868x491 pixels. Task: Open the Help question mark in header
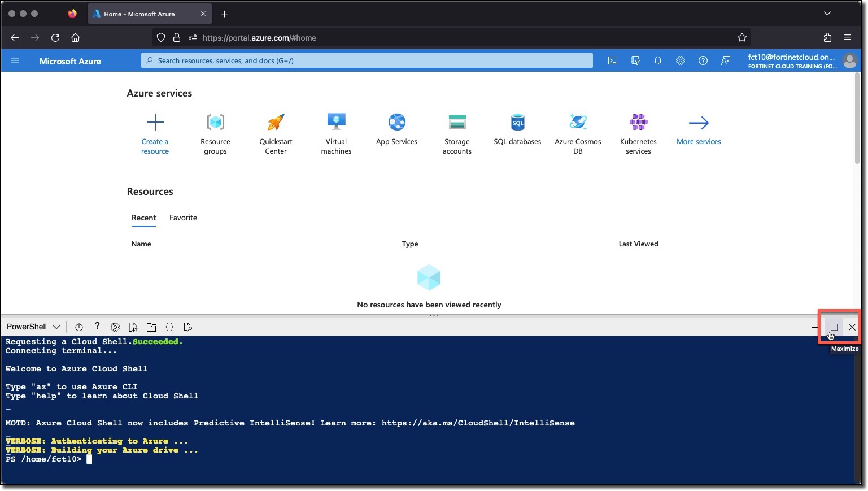(x=703, y=60)
